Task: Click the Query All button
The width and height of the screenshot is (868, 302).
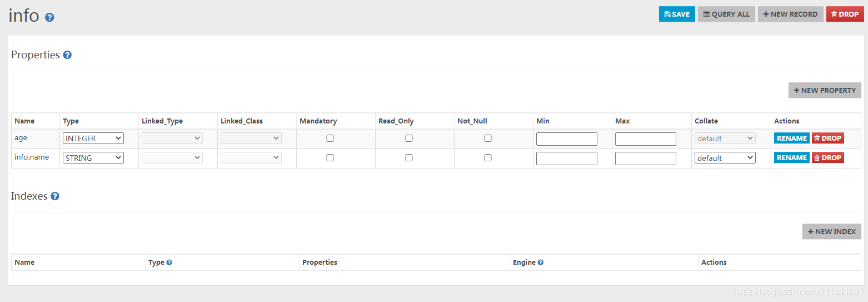Action: [726, 14]
